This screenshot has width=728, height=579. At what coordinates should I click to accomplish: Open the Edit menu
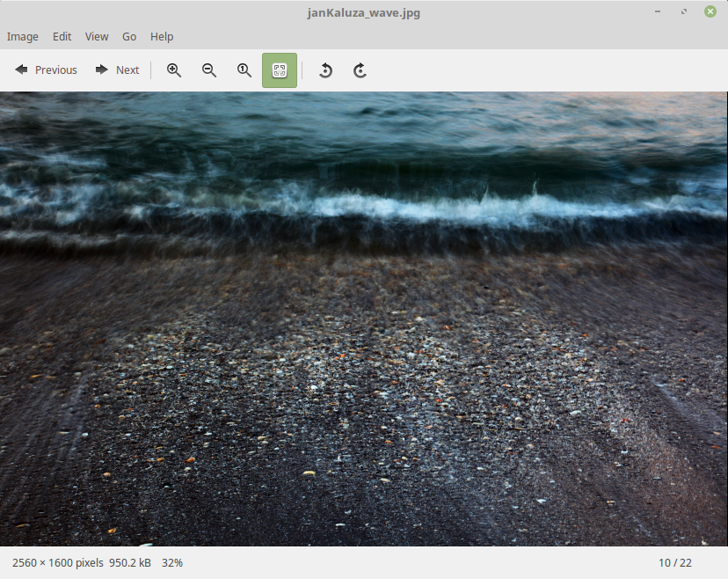point(62,36)
